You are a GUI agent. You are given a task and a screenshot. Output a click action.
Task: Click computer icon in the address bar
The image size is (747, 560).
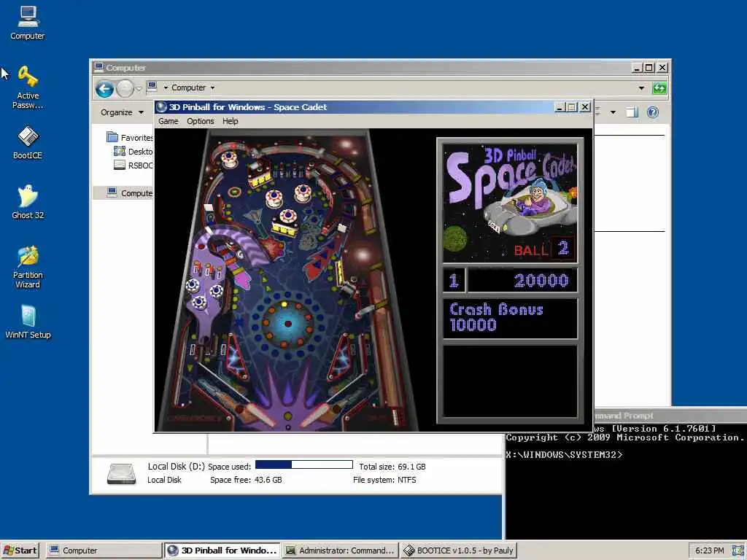[152, 87]
